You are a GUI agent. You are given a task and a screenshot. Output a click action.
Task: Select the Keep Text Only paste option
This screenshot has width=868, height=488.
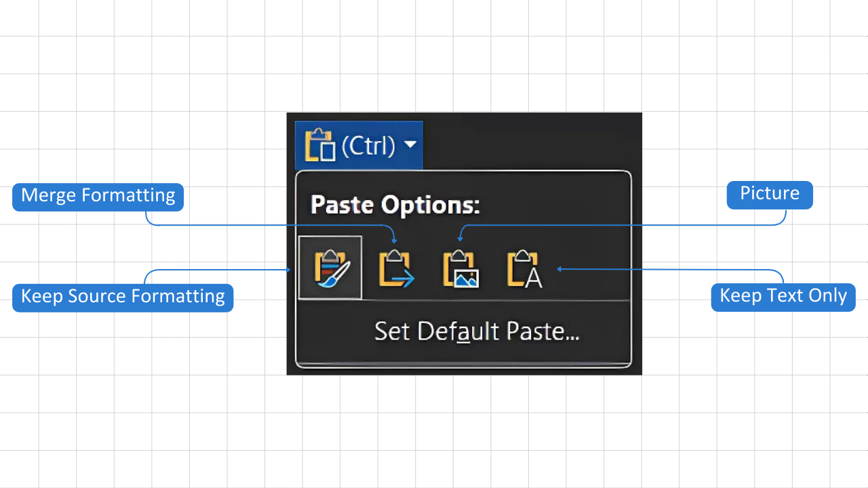click(x=524, y=267)
